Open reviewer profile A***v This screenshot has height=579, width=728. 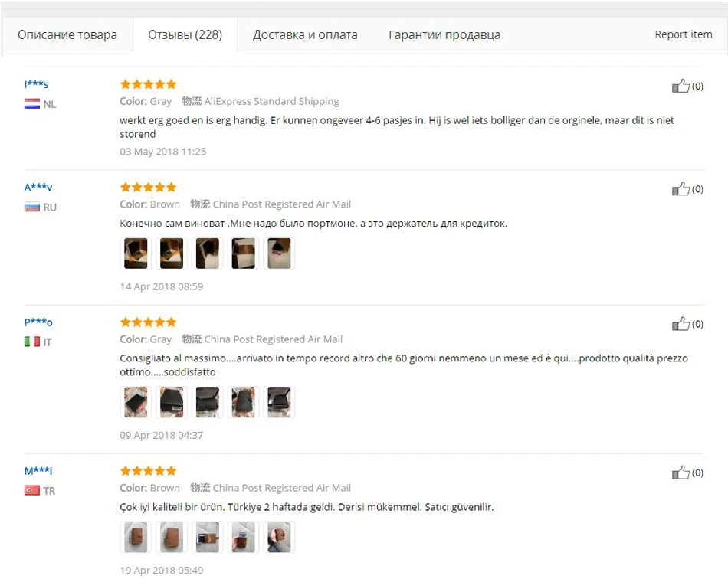38,187
